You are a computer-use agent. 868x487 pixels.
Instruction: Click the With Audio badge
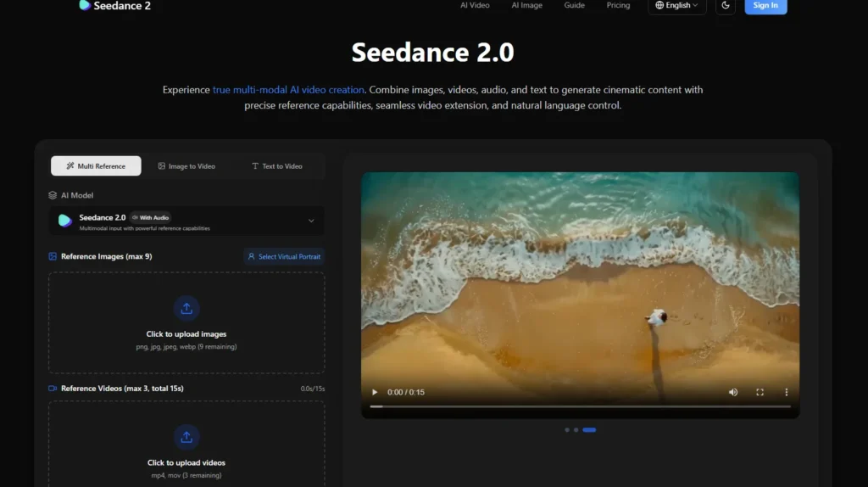151,218
